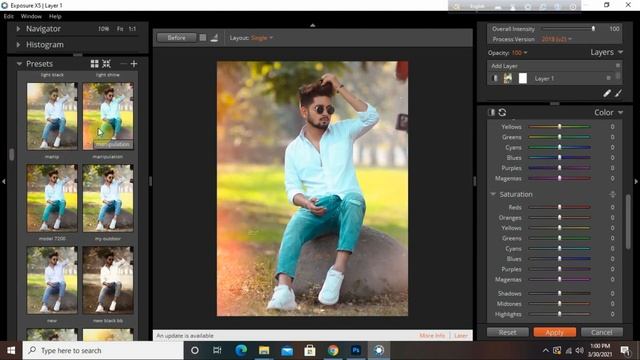The height and width of the screenshot is (360, 640).
Task: Click the Reset button
Action: pos(507,332)
